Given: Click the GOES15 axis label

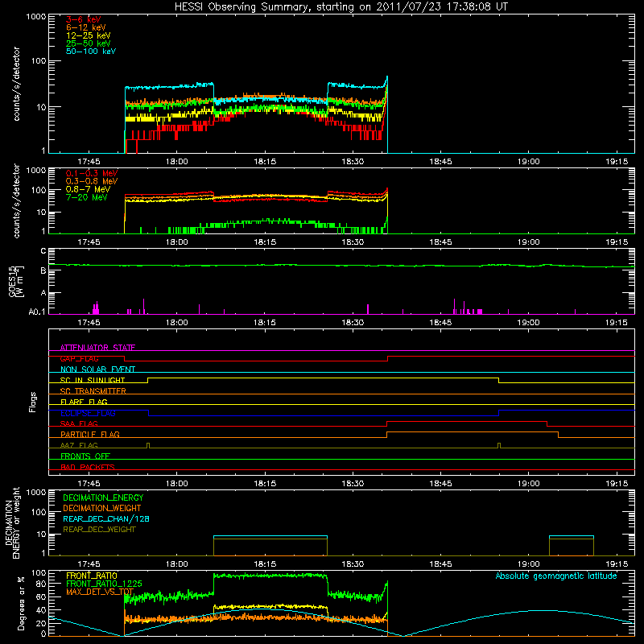Looking at the screenshot, I should 13,281.
